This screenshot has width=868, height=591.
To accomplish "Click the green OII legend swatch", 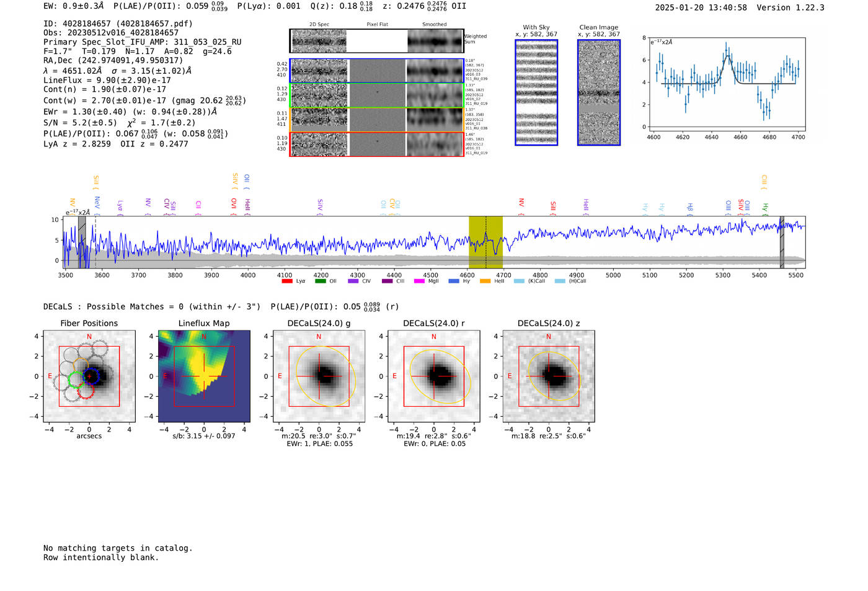I will [x=320, y=281].
